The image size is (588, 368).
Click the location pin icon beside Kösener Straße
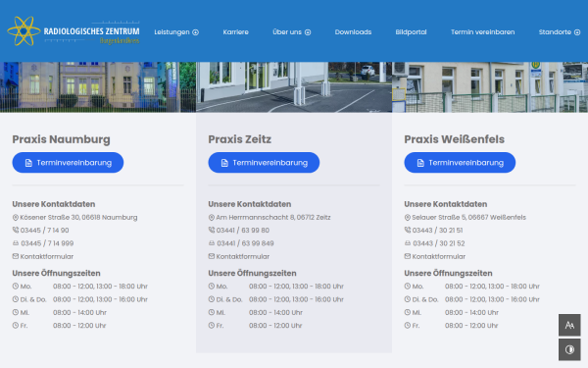(16, 218)
